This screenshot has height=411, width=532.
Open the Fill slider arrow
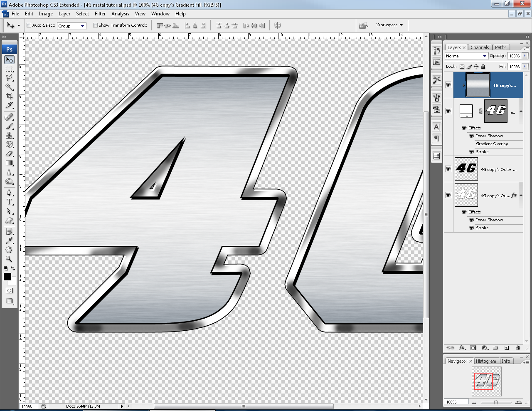525,67
